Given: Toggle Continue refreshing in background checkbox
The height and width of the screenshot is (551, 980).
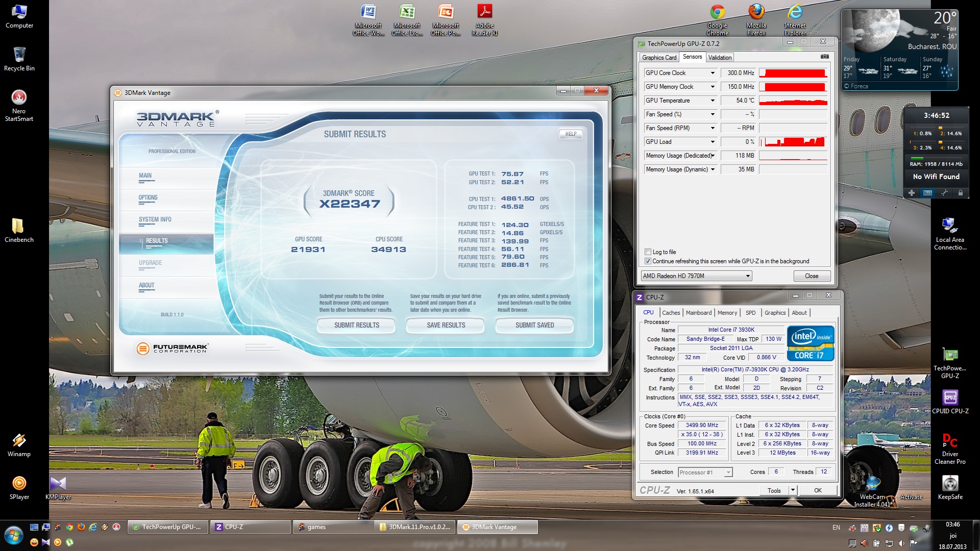Looking at the screenshot, I should [648, 261].
